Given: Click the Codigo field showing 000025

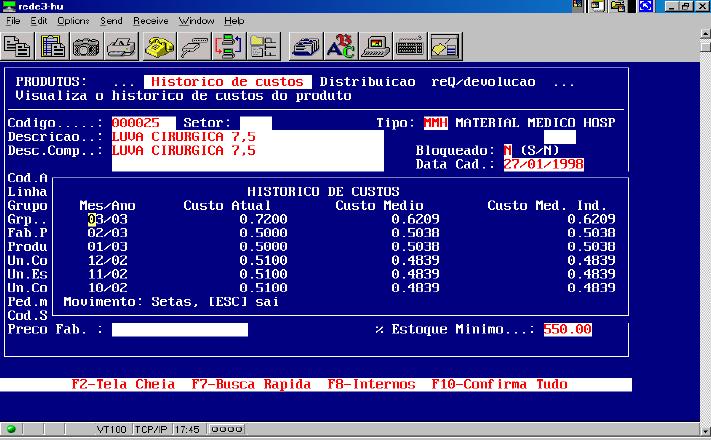Looking at the screenshot, I should [144, 123].
